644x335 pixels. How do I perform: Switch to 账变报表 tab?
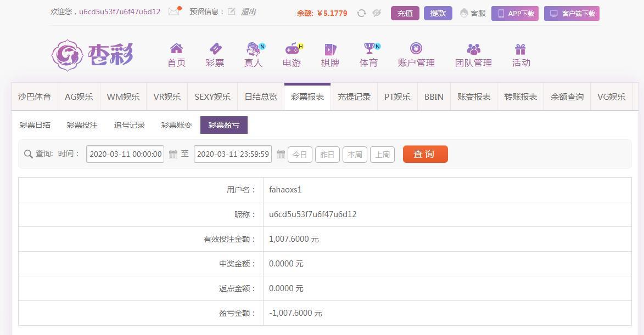[474, 96]
